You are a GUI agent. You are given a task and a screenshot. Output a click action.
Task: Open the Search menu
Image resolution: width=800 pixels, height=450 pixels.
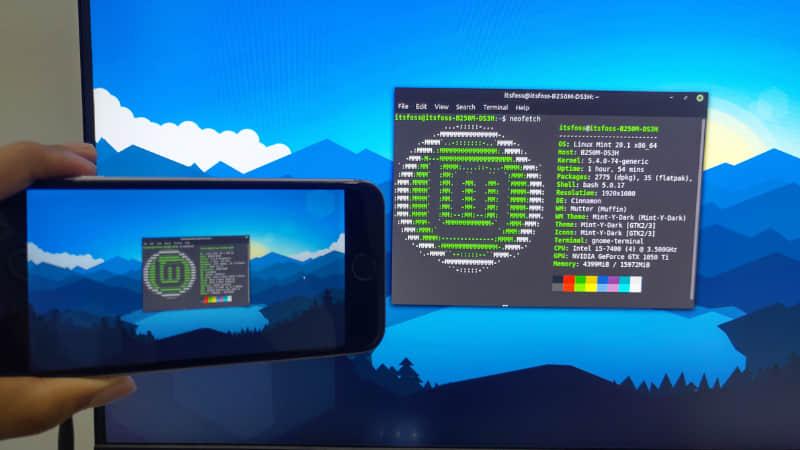[466, 107]
